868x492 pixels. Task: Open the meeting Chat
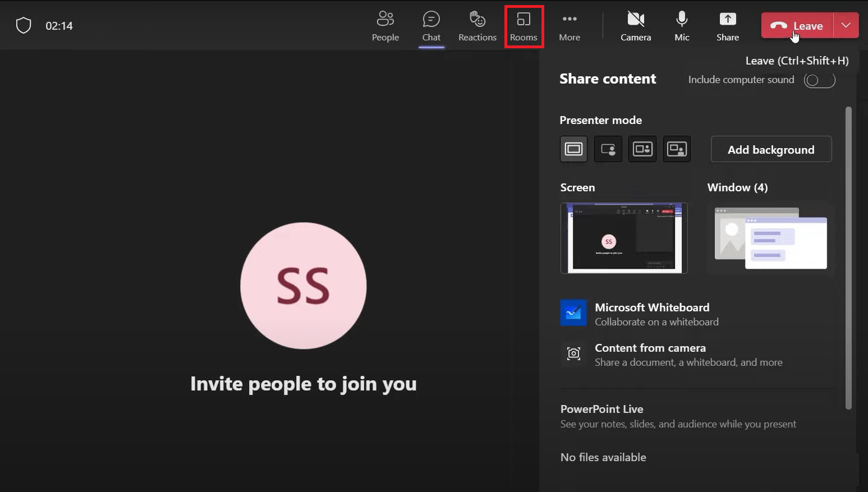431,26
